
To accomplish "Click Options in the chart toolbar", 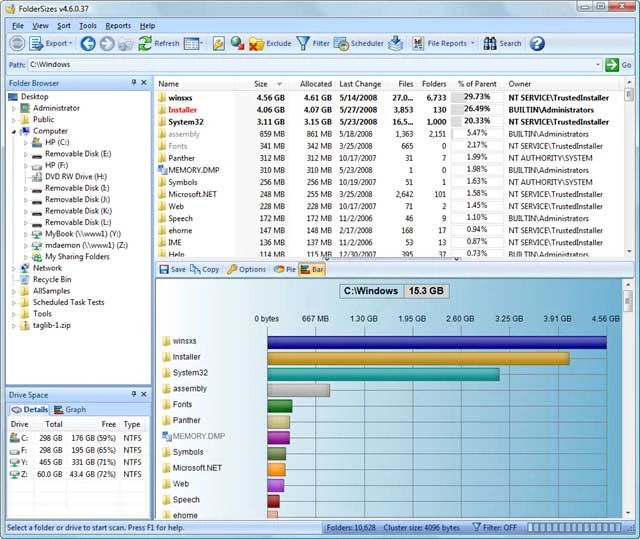I will click(247, 269).
